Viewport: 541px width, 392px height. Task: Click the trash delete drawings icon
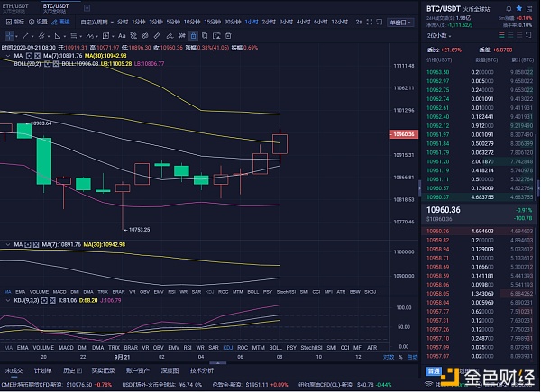pyautogui.click(x=228, y=35)
